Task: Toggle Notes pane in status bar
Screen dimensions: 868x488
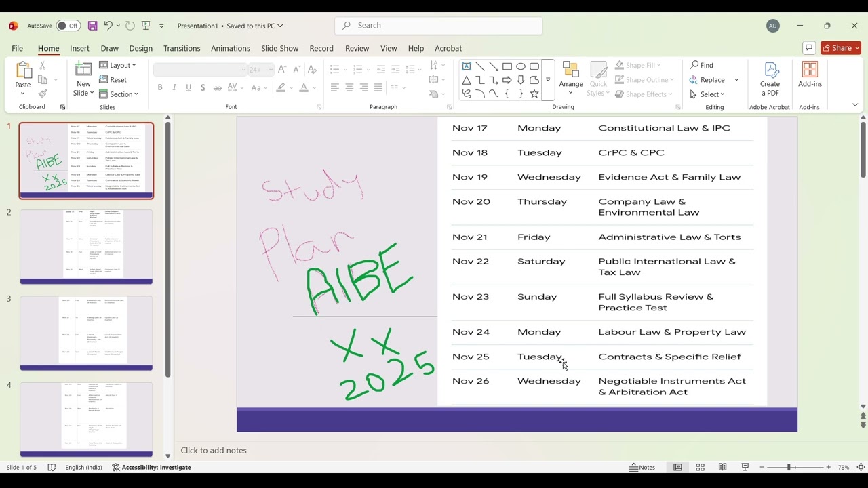Action: [x=642, y=467]
